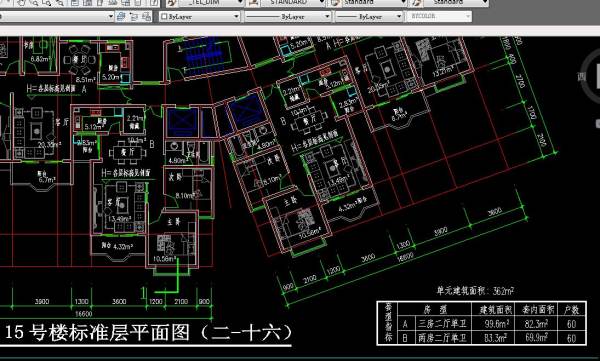Select the Pan hand tool
The image size is (600, 361).
(21, 3)
